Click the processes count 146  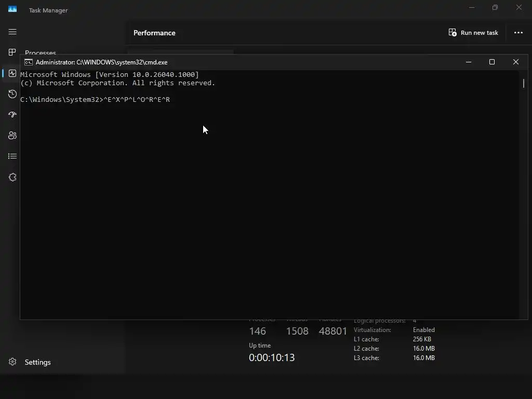click(x=258, y=331)
